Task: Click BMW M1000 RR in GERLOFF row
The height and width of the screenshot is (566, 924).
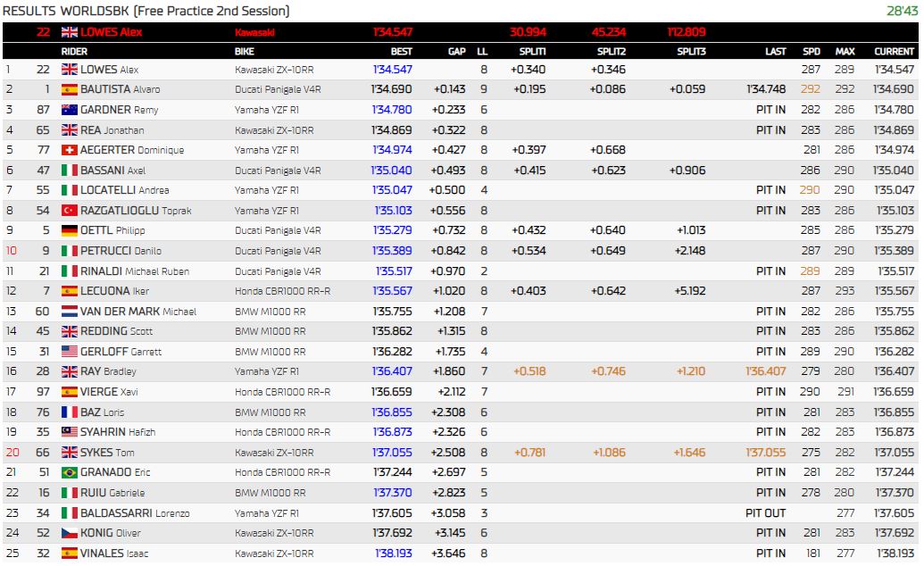Action: point(271,352)
